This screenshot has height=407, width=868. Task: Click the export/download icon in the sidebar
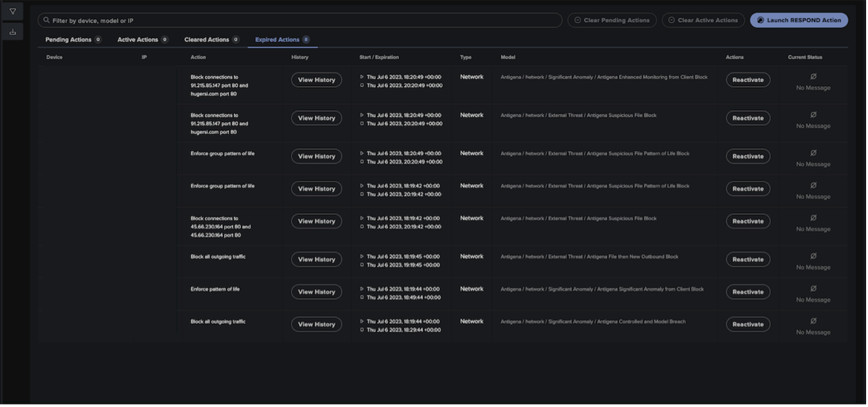13,31
